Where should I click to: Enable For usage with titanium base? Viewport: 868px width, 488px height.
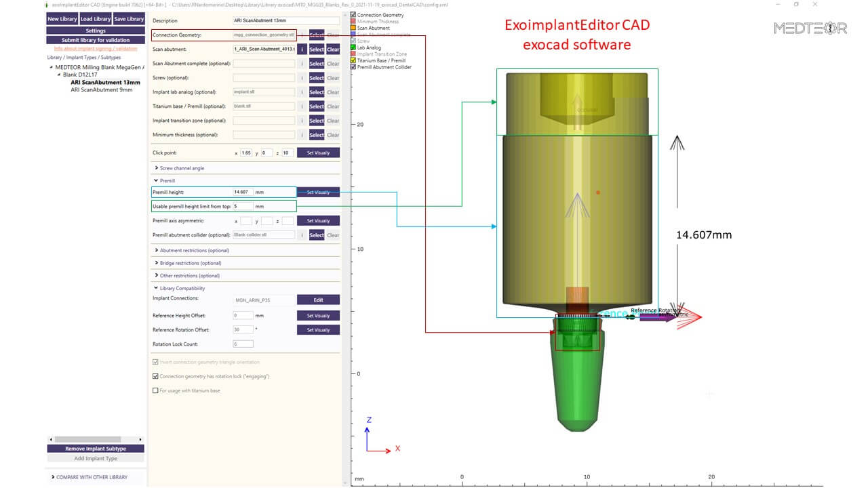(x=155, y=390)
